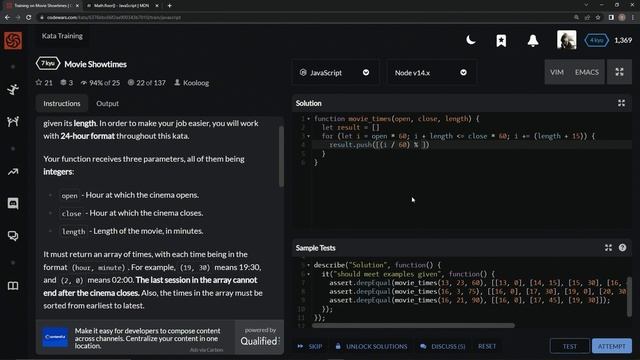This screenshot has width=640, height=360.
Task: Click the SKIP button
Action: [x=310, y=346]
